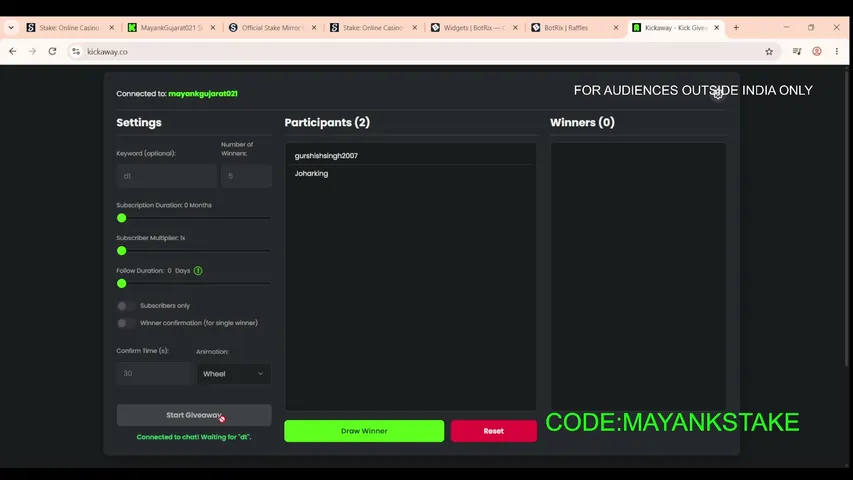853x480 pixels.
Task: Close the MayankGujarat021 tab
Action: point(213,27)
